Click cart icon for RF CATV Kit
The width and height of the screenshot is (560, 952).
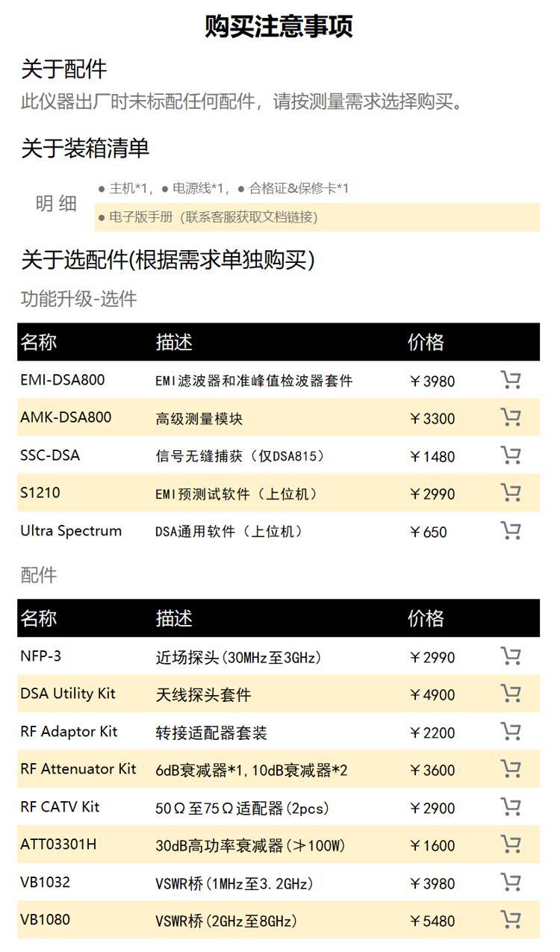pos(511,807)
